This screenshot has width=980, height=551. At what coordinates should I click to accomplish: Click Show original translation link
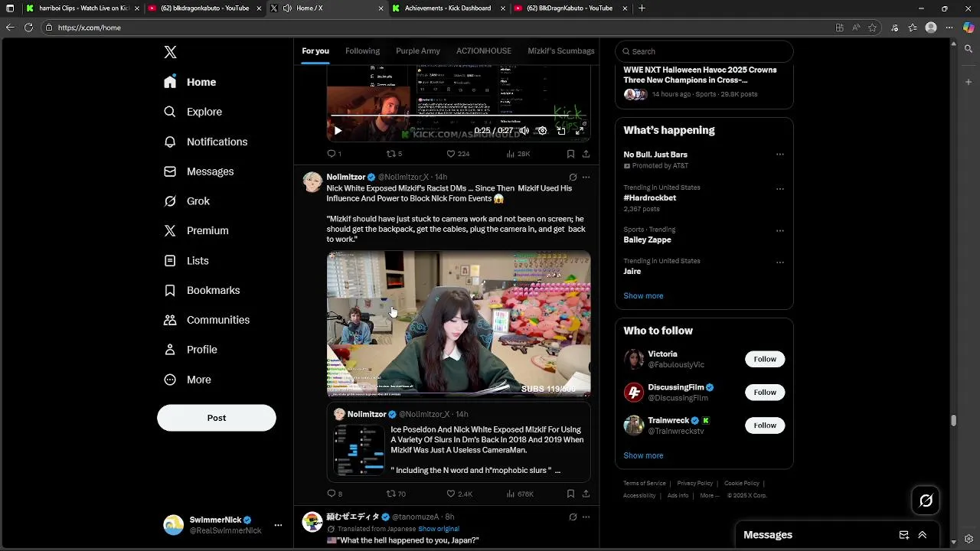point(439,529)
